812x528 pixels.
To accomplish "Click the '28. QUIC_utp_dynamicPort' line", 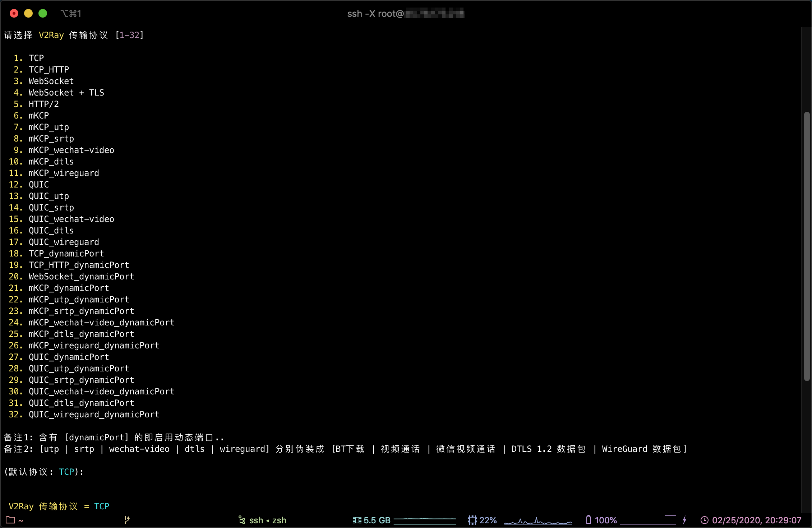I will tap(69, 369).
